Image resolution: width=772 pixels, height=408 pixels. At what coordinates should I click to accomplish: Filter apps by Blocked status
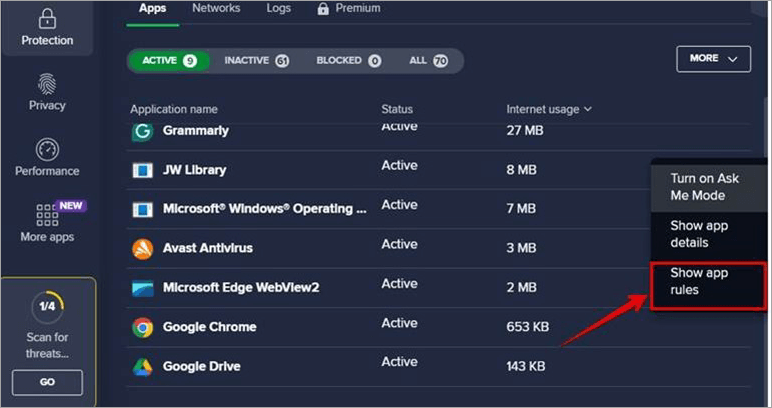coord(348,60)
